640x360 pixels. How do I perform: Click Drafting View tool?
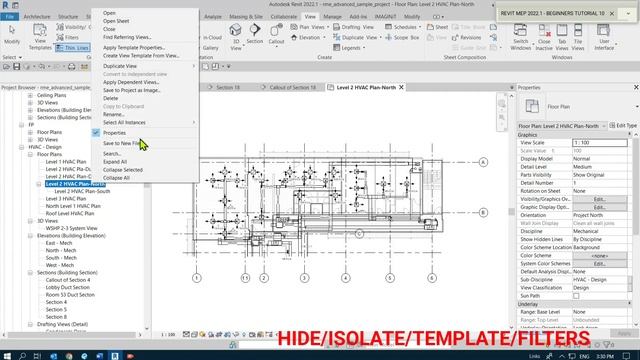(x=353, y=27)
